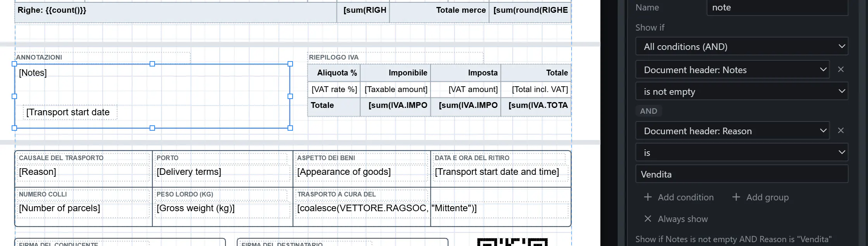Click the [VAT rate %] cell
The height and width of the screenshot is (246, 868).
tap(334, 89)
